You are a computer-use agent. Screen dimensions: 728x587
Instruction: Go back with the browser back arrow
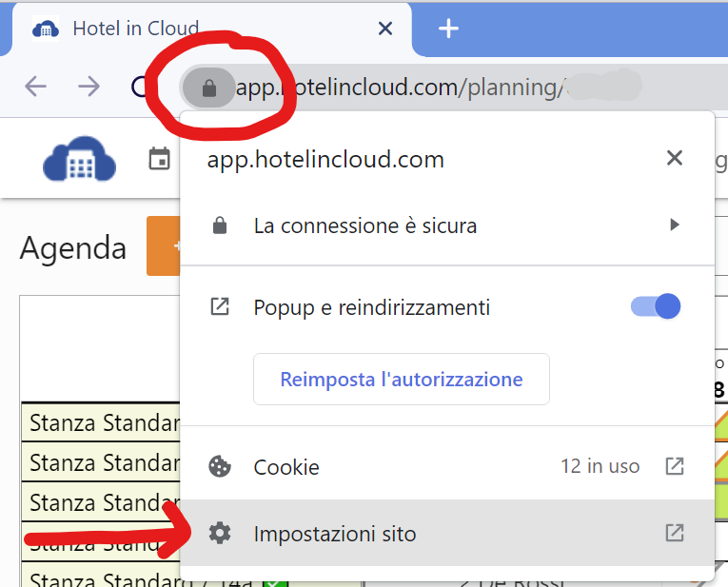[x=35, y=88]
